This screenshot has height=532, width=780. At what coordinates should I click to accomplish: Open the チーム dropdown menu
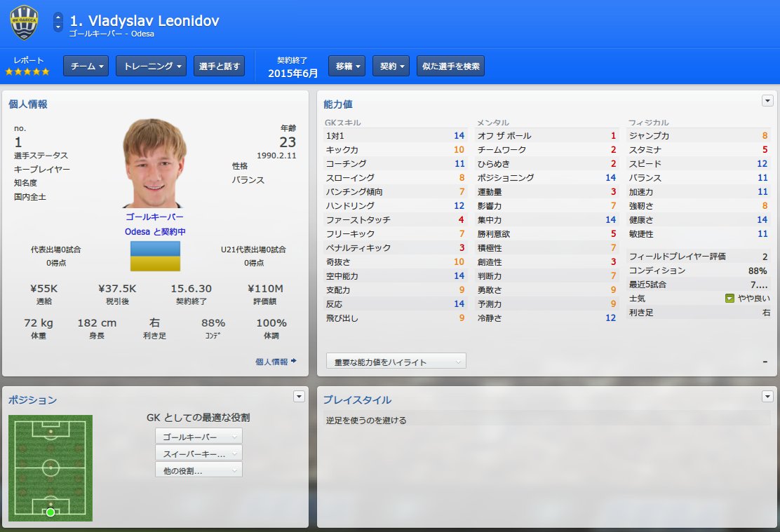tap(86, 66)
